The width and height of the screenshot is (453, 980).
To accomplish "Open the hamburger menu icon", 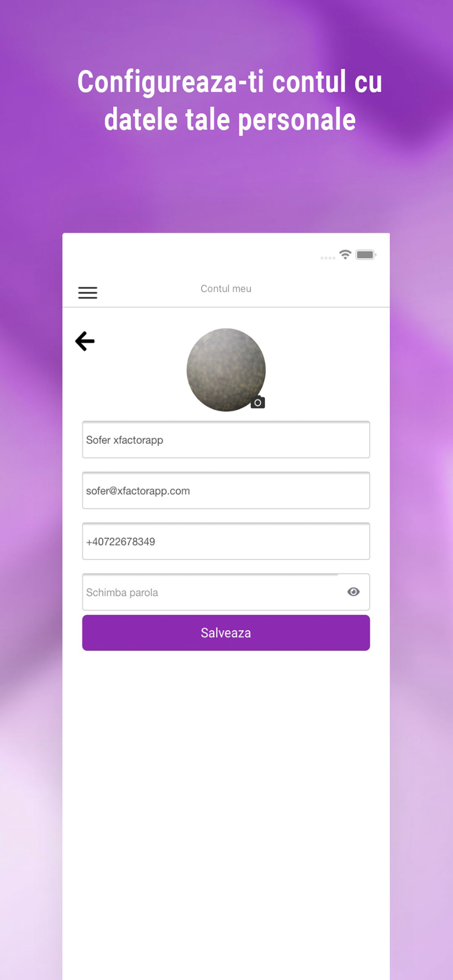I will [x=88, y=293].
